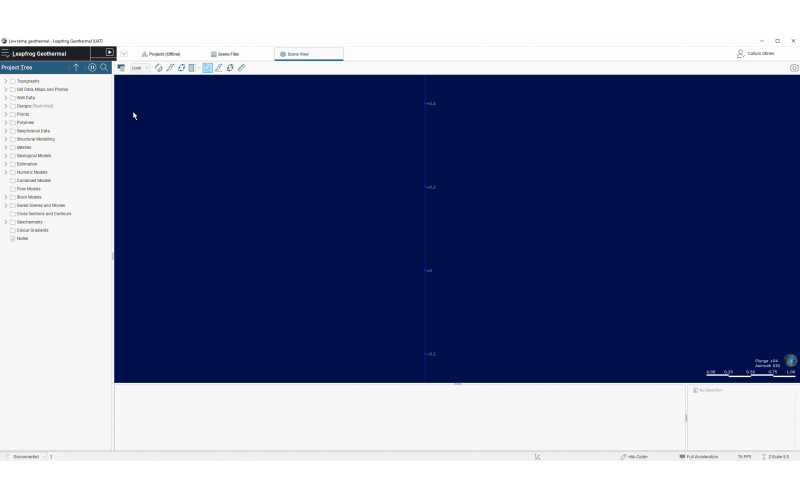
Task: Switch to the Projects (Offline) tab
Action: [160, 54]
